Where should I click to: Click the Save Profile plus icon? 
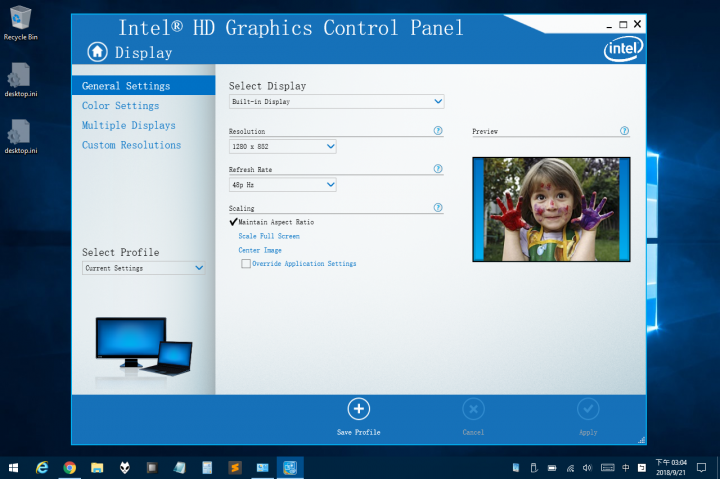click(x=359, y=409)
